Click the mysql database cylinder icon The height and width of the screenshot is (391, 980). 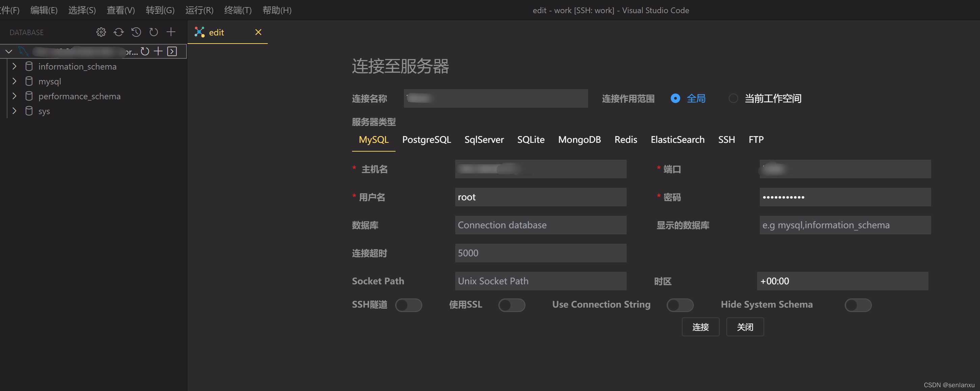click(29, 81)
